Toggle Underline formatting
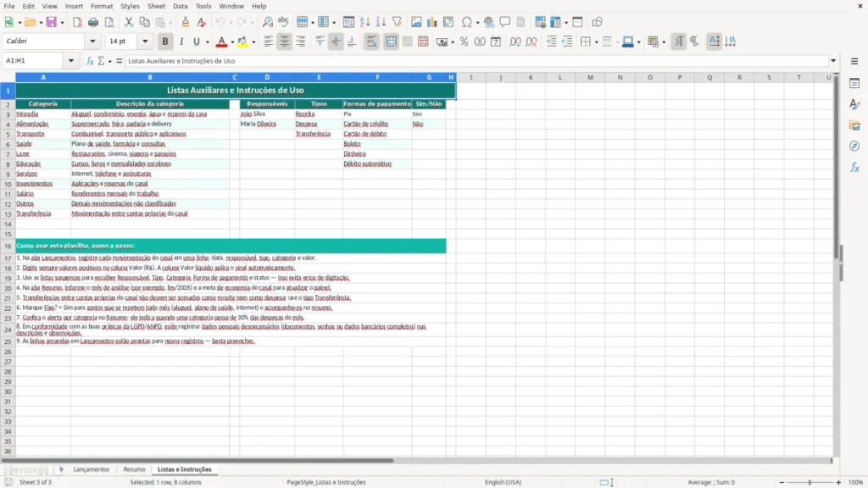 click(196, 42)
